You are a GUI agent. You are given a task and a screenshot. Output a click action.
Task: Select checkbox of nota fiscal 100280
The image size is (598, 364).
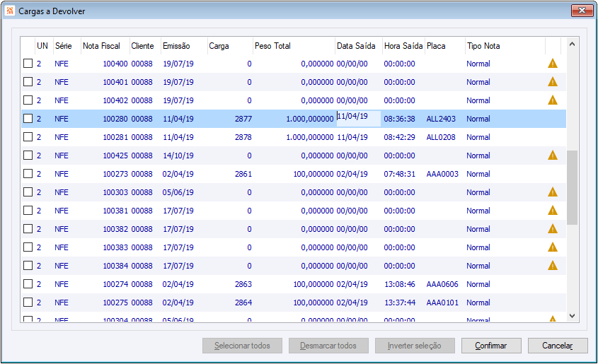click(x=28, y=119)
